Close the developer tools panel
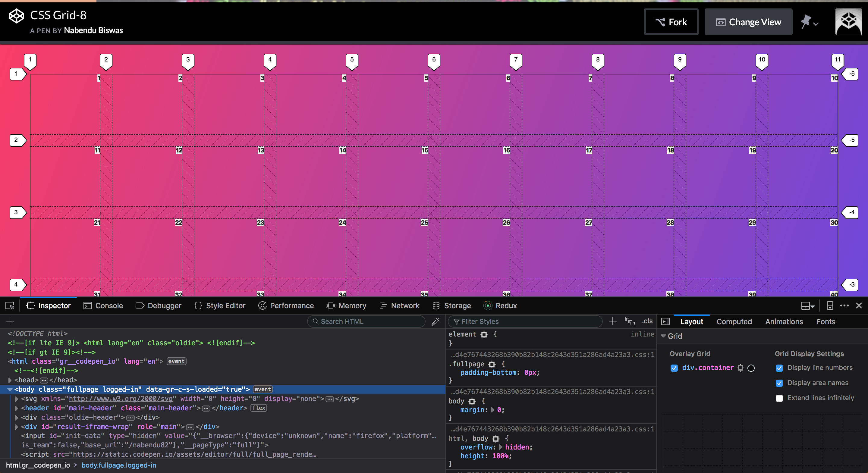 [859, 305]
